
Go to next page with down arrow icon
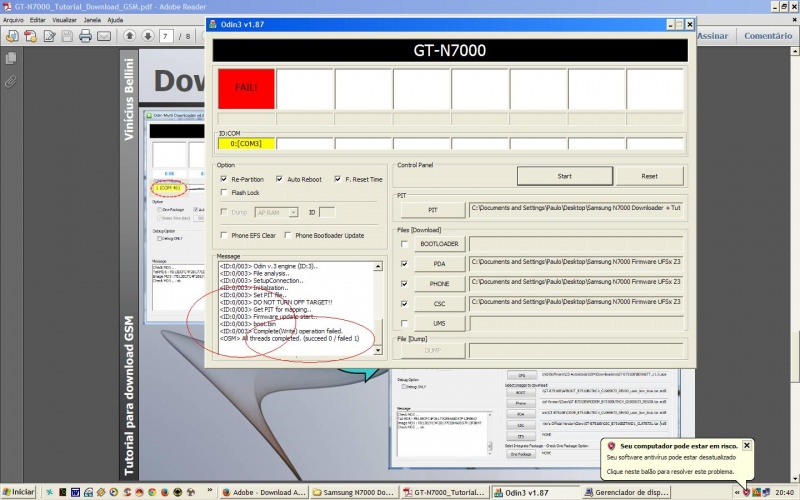click(148, 36)
